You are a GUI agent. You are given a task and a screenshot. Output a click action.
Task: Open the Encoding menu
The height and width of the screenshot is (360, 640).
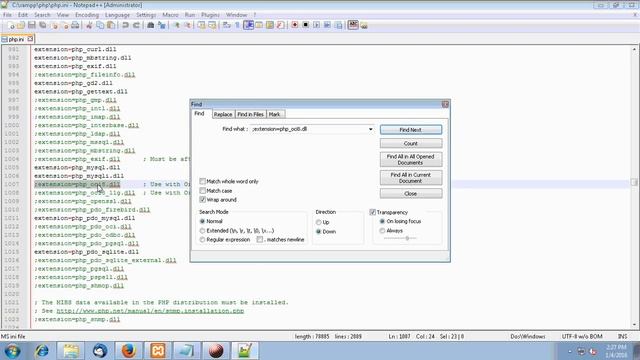point(87,15)
